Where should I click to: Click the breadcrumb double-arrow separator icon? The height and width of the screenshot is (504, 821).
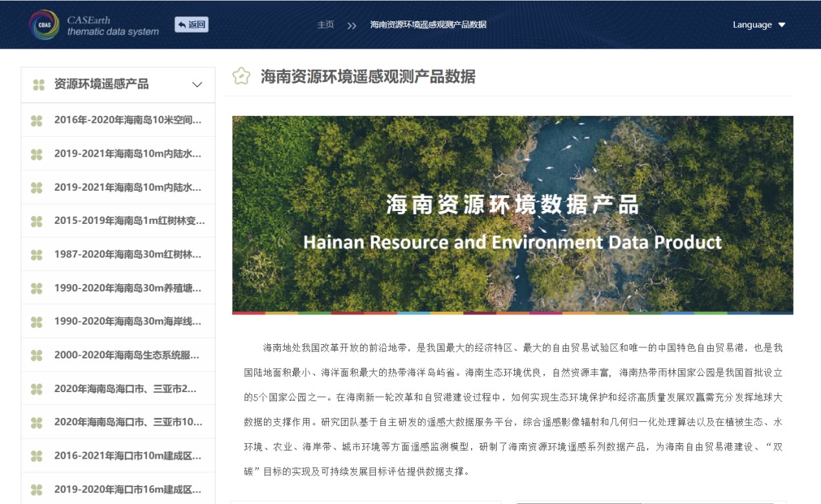tap(351, 25)
